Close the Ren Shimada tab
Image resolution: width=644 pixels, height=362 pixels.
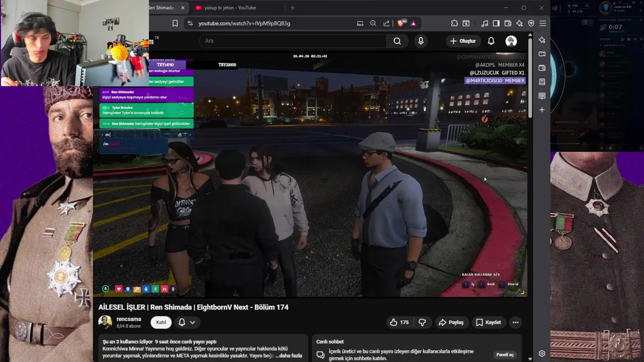pyautogui.click(x=183, y=8)
